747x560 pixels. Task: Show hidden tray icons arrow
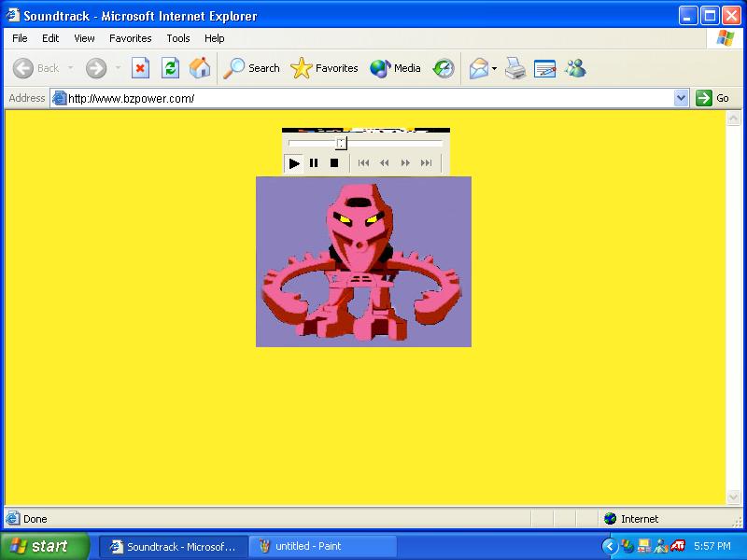[x=610, y=546]
